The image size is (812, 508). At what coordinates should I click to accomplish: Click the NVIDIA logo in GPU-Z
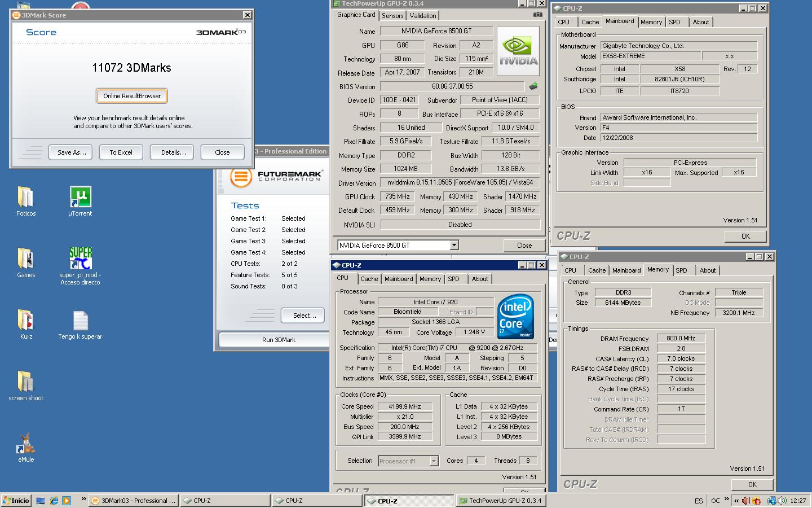519,51
